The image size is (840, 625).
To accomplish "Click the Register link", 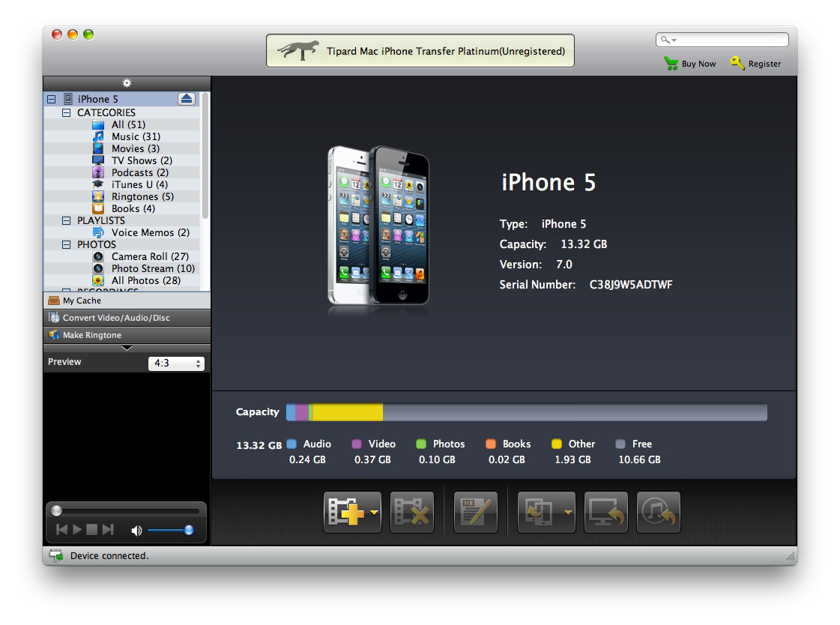I will [x=756, y=64].
